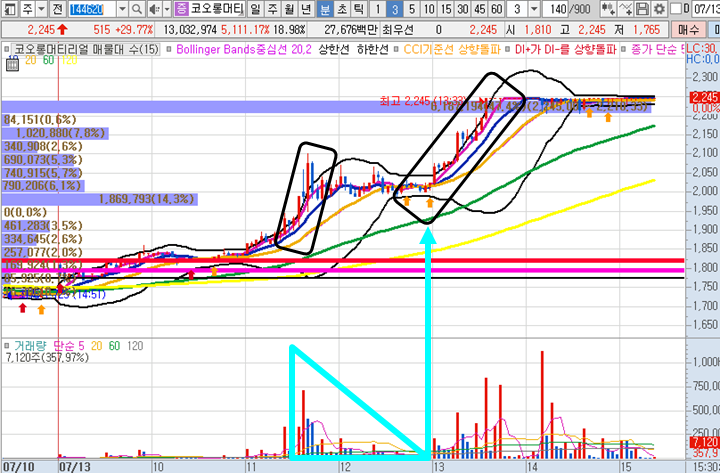Click the 거래량 volume indicator label
This screenshot has width=720, height=473.
pyautogui.click(x=30, y=345)
